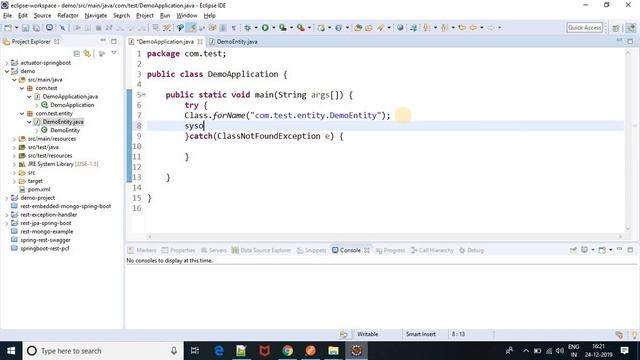Select pom.xml in Project Explorer
Screen dimensions: 640x360
pos(39,189)
